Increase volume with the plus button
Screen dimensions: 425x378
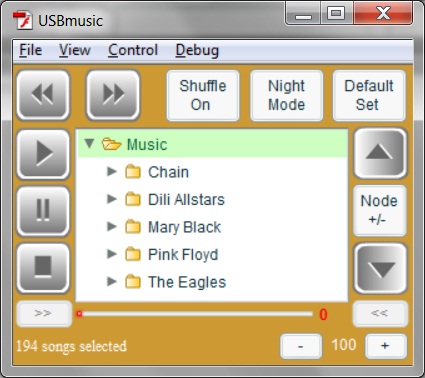click(x=386, y=346)
